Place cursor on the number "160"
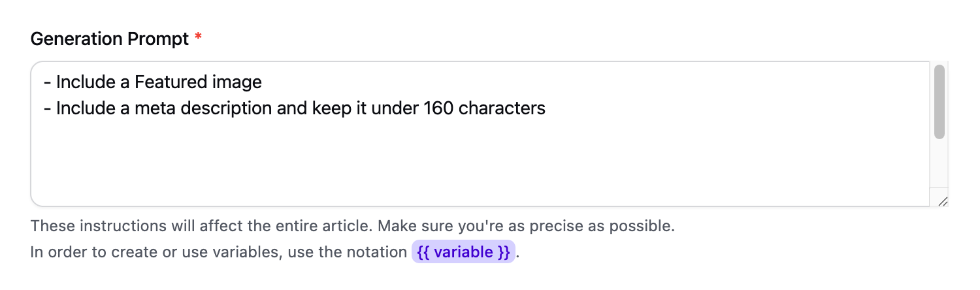This screenshot has width=980, height=290. (439, 108)
